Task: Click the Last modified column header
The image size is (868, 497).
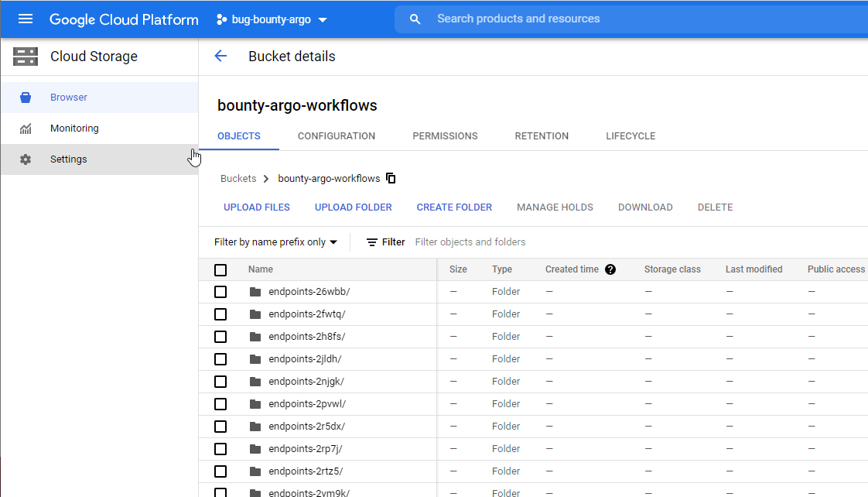Action: click(754, 269)
